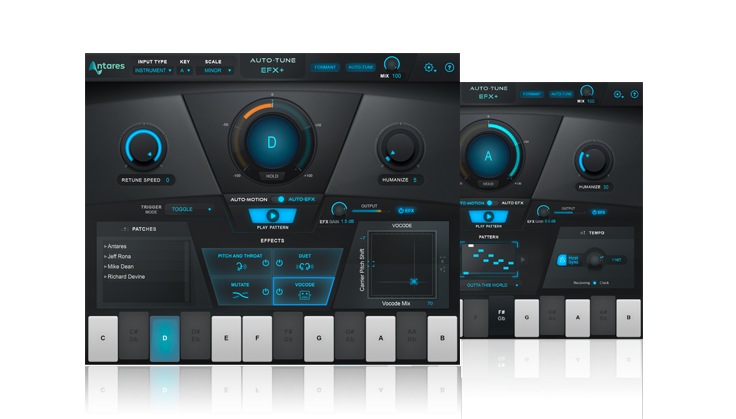Screen dimensions: 736x419
Task: Open the Input Type Instrument dropdown
Action: pyautogui.click(x=153, y=70)
